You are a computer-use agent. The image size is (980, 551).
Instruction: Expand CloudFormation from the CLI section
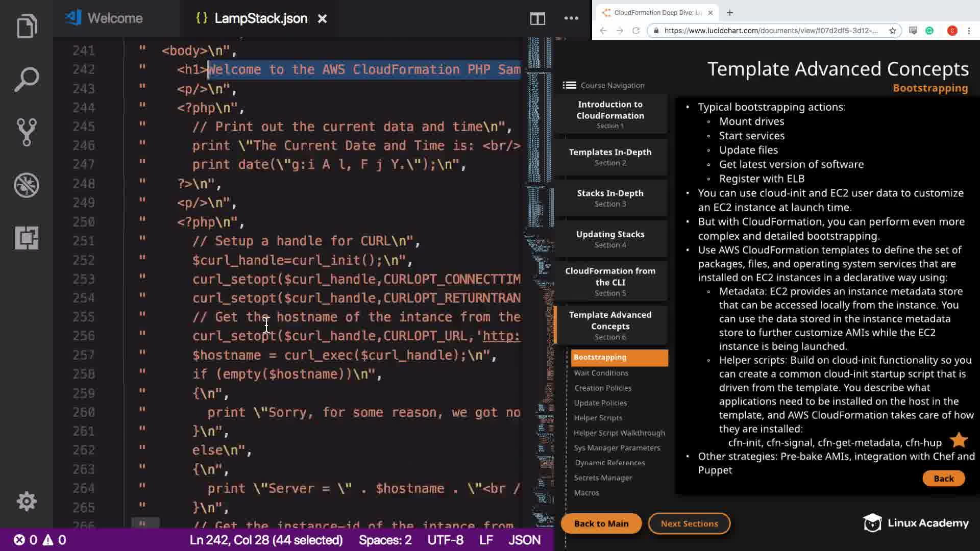[x=610, y=282]
